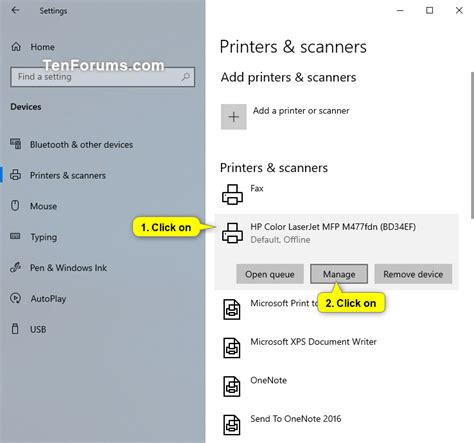Click the Pen & Windows Ink icon
The width and height of the screenshot is (474, 443).
15,267
